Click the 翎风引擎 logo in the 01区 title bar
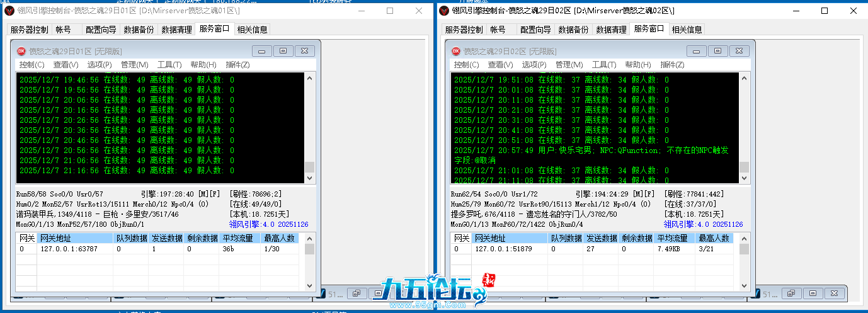 [9, 11]
